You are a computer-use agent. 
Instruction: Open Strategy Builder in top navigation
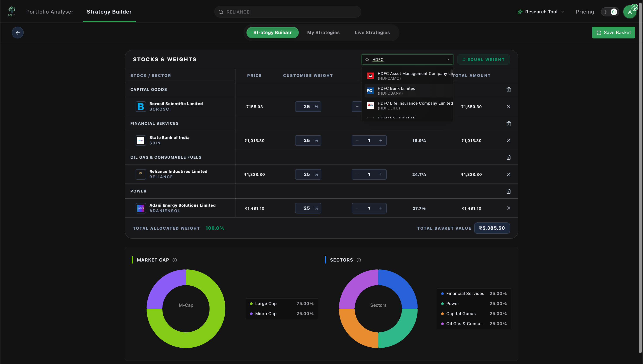click(109, 12)
